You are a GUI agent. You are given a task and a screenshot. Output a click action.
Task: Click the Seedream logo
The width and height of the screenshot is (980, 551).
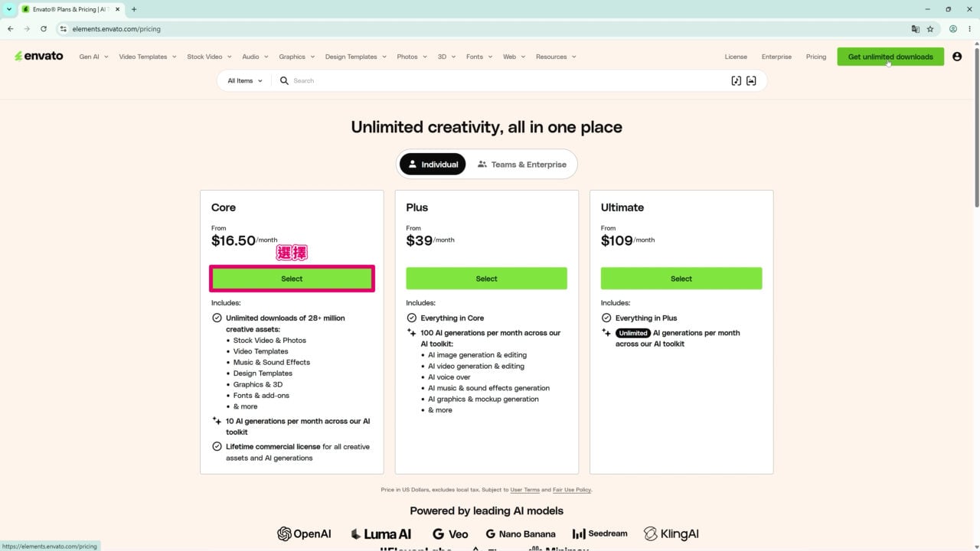pyautogui.click(x=599, y=533)
